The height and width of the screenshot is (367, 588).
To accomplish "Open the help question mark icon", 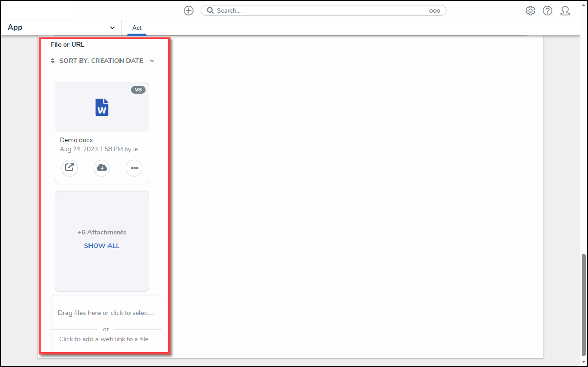I will [x=547, y=11].
